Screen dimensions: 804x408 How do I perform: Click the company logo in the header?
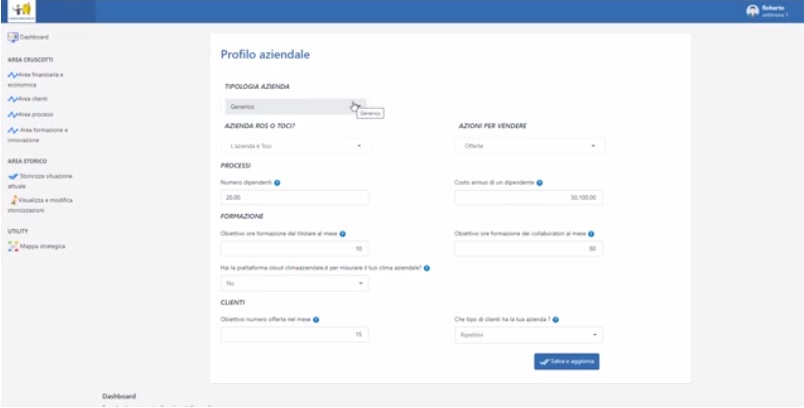[21, 11]
